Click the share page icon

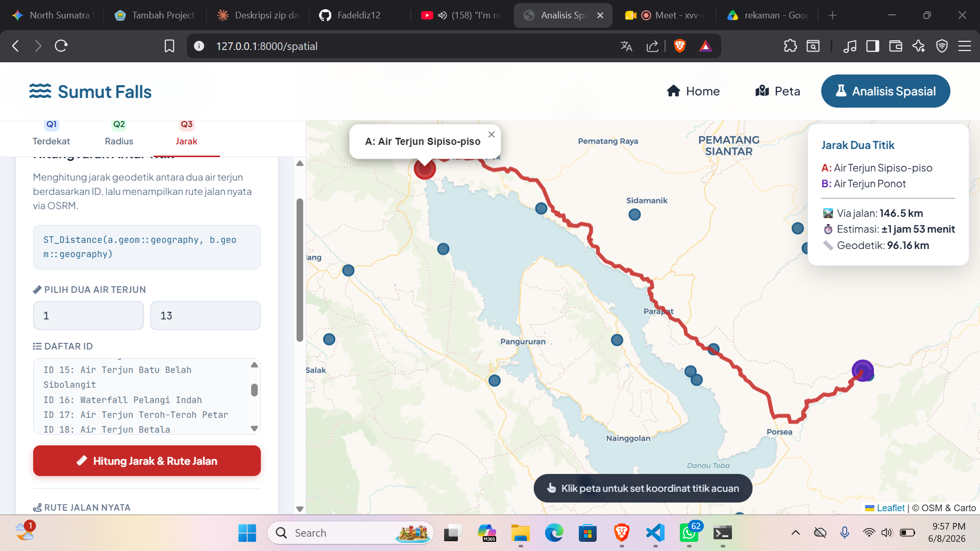652,46
